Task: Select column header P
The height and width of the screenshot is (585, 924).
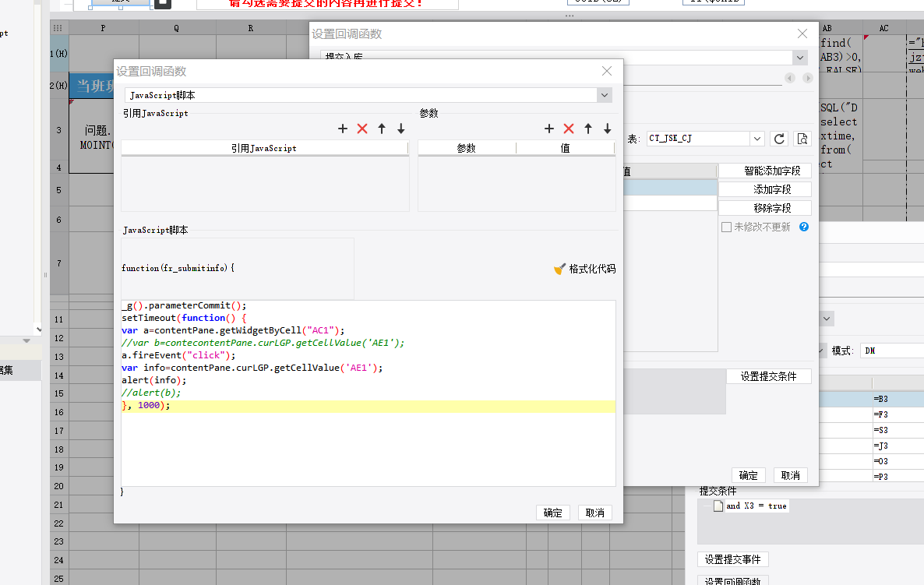Action: pos(103,28)
